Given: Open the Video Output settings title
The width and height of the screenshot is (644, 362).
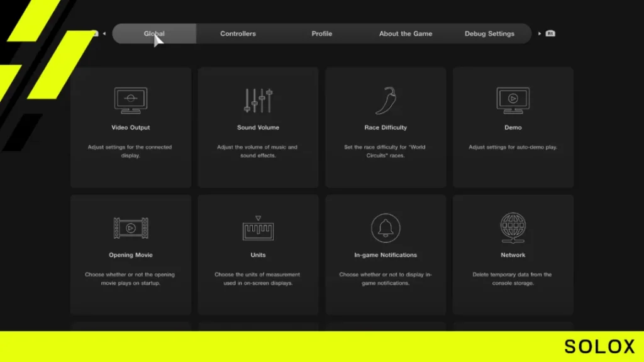Looking at the screenshot, I should tap(131, 128).
